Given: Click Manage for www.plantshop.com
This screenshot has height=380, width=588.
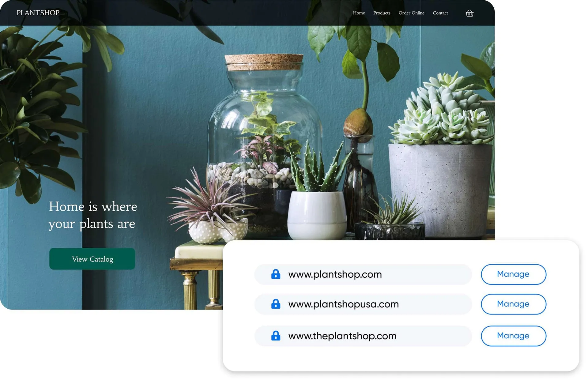Looking at the screenshot, I should 513,274.
